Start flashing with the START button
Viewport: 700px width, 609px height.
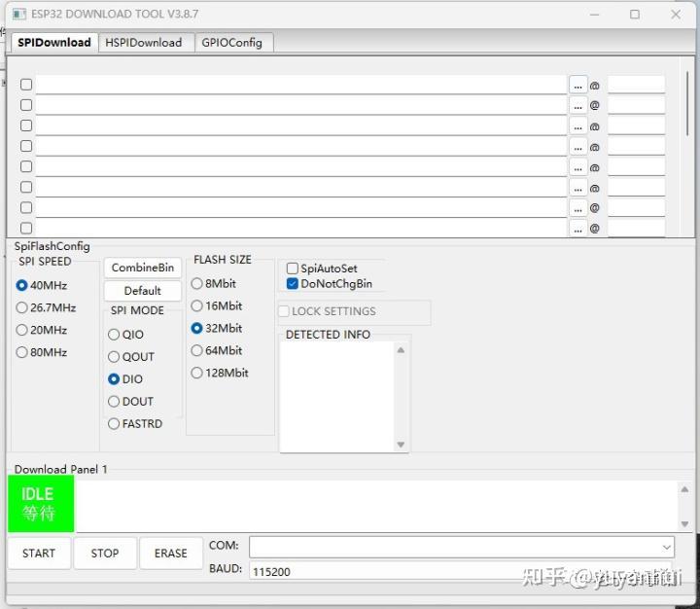coord(39,554)
